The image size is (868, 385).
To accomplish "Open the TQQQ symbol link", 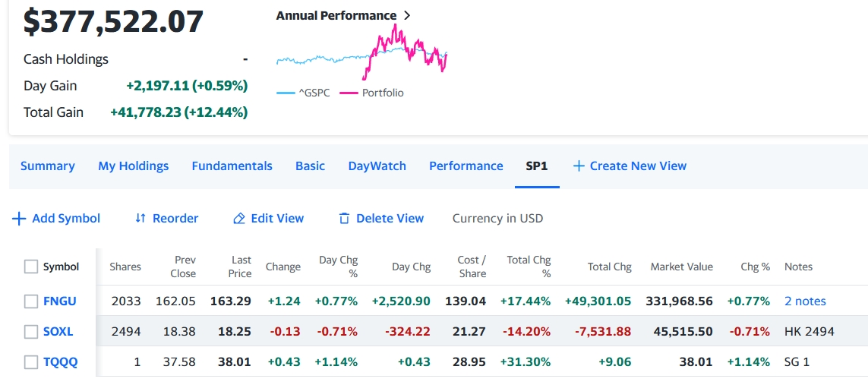I will click(x=60, y=362).
